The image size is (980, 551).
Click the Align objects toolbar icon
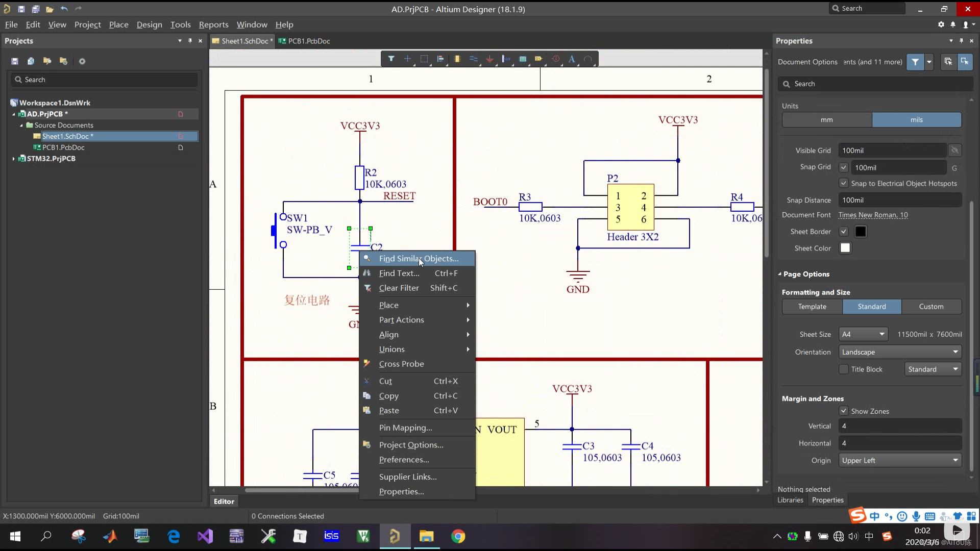tap(440, 59)
